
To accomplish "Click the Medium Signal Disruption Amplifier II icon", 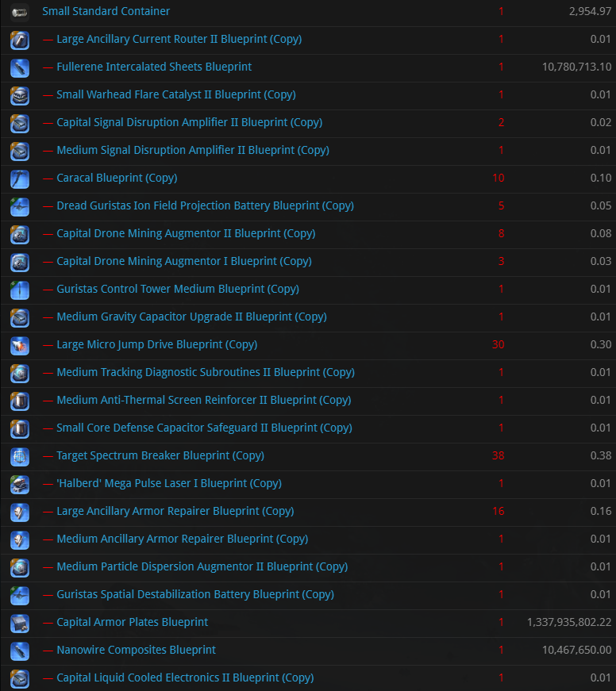I will click(19, 152).
